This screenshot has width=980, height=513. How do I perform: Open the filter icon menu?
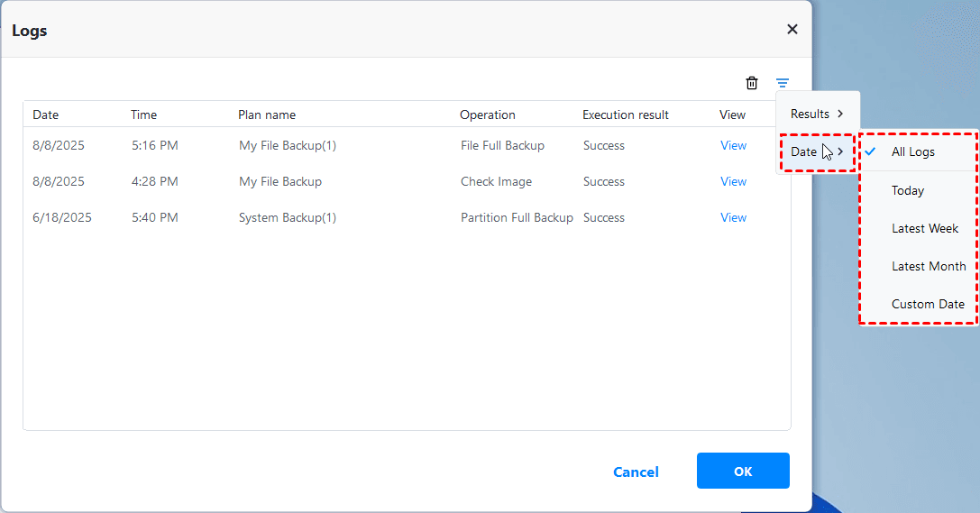coord(783,83)
